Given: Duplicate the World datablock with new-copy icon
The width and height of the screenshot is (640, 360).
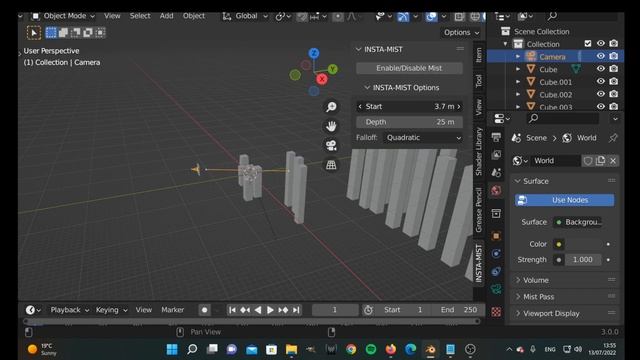Looking at the screenshot, I should (600, 161).
